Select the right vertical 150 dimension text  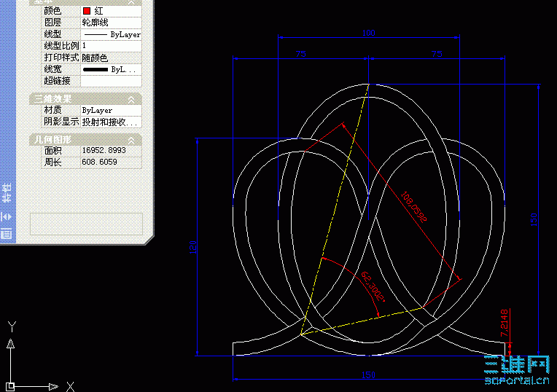[x=534, y=220]
